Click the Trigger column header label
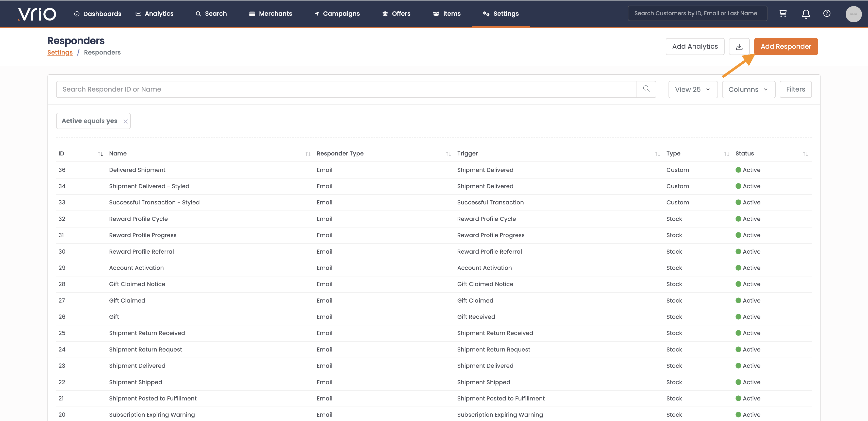Image resolution: width=868 pixels, height=421 pixels. [467, 154]
